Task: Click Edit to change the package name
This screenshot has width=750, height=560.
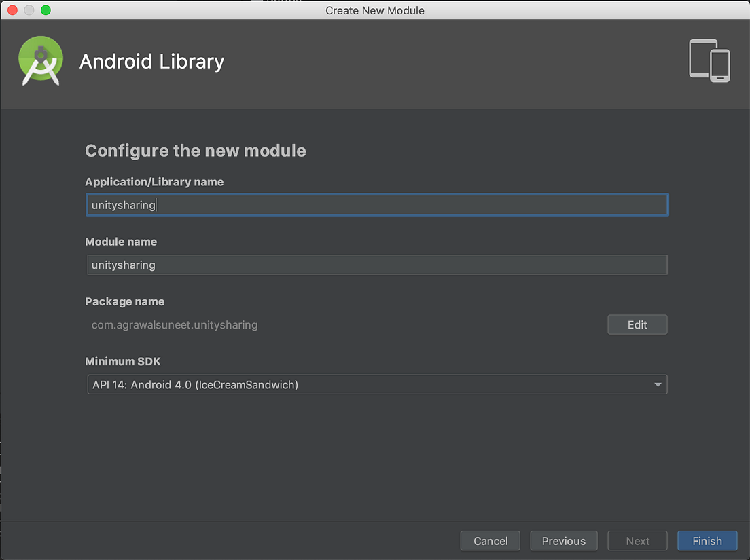Action: tap(637, 324)
